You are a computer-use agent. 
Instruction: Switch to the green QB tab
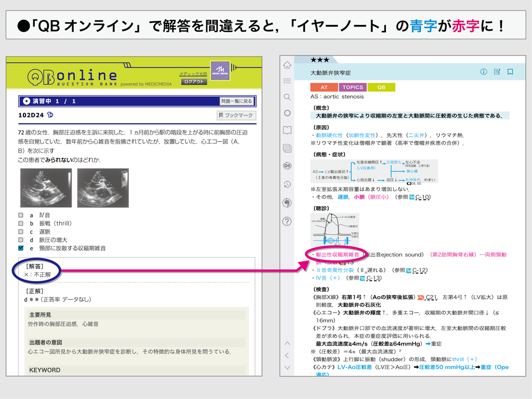point(381,87)
